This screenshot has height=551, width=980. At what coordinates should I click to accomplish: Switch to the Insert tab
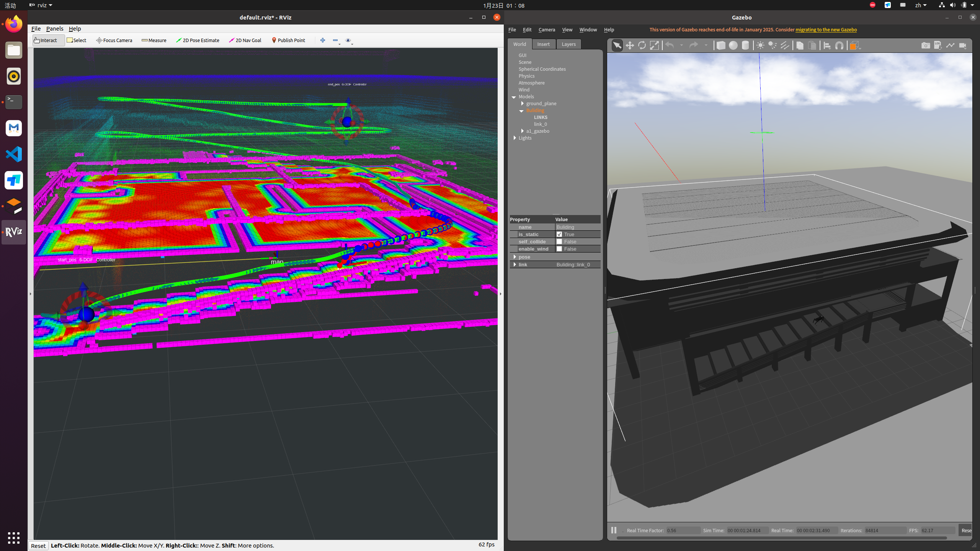tap(543, 44)
